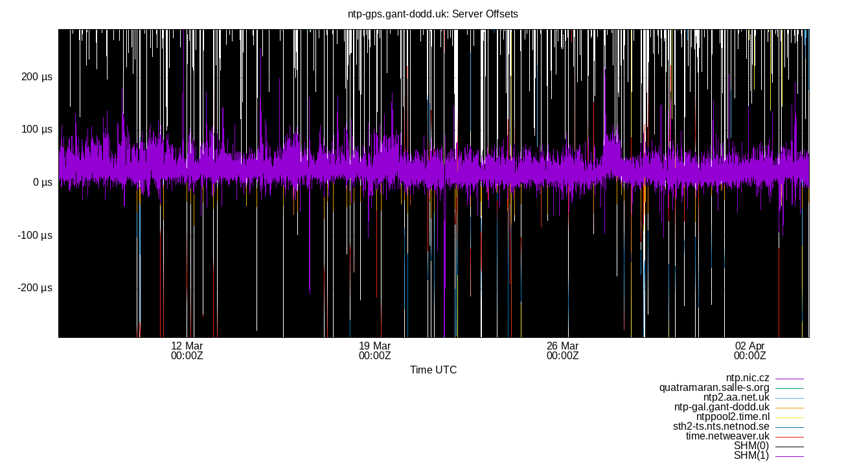Click the -200 µs label on the y-axis

[x=36, y=288]
